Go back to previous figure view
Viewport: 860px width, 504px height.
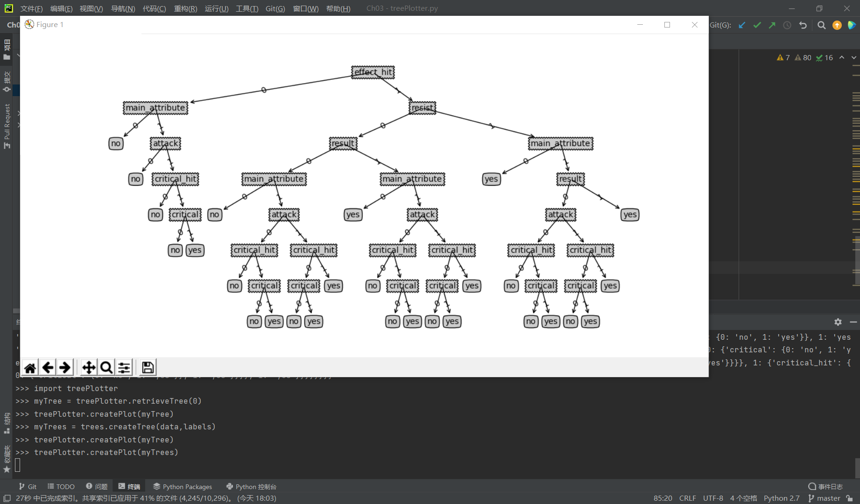pyautogui.click(x=48, y=368)
